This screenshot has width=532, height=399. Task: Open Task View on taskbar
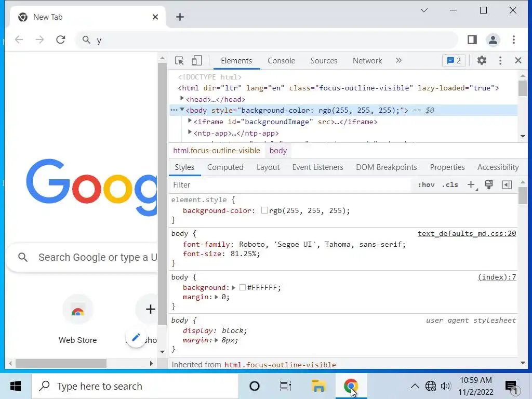286,386
